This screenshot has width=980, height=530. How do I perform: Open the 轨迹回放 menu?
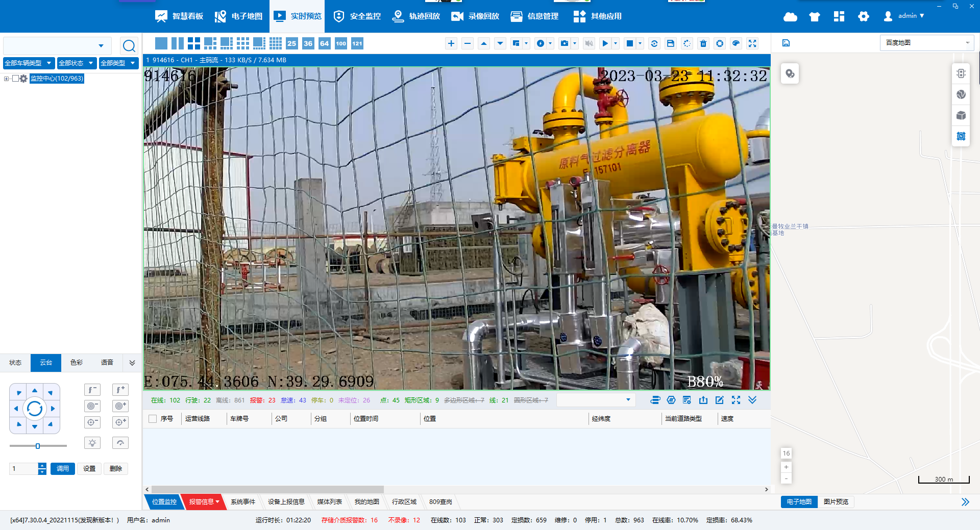pos(416,16)
